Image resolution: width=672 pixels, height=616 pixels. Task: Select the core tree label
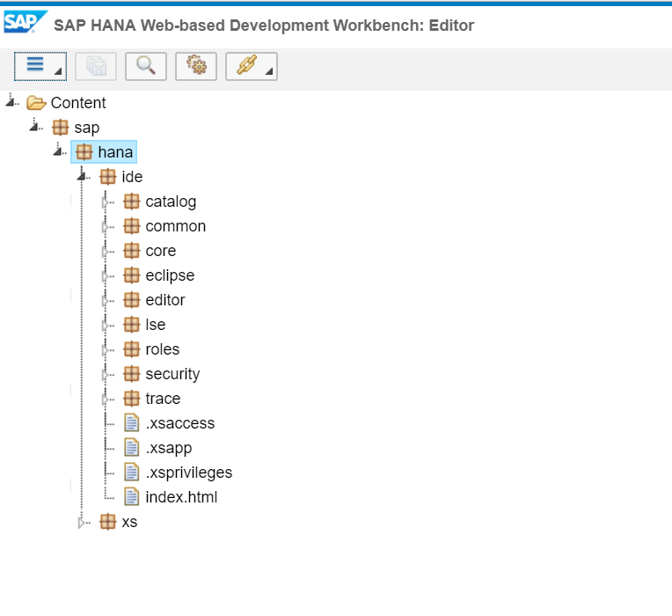coord(161,251)
